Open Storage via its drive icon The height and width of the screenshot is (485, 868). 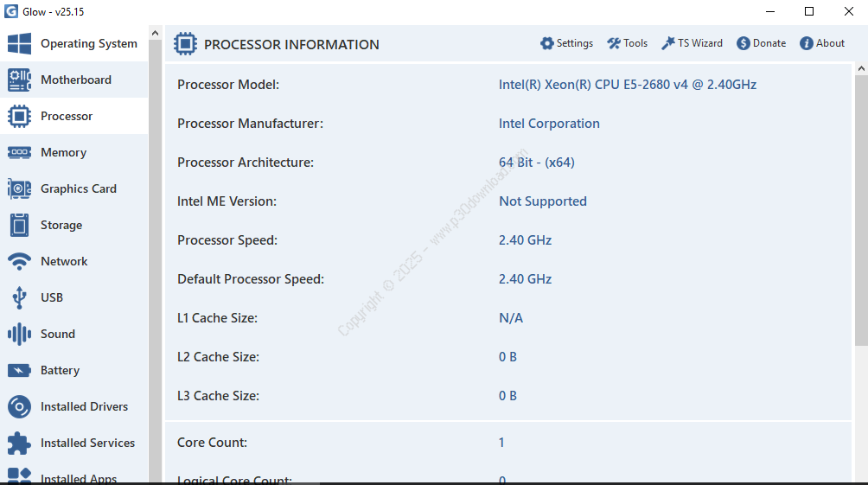(x=19, y=226)
